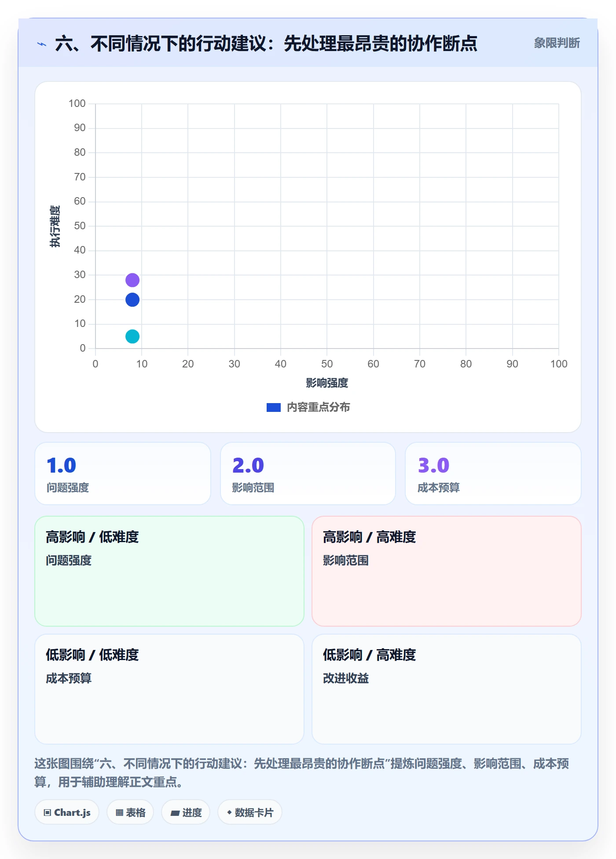
Task: Select the dark blue data point in the chart
Action: (x=132, y=300)
